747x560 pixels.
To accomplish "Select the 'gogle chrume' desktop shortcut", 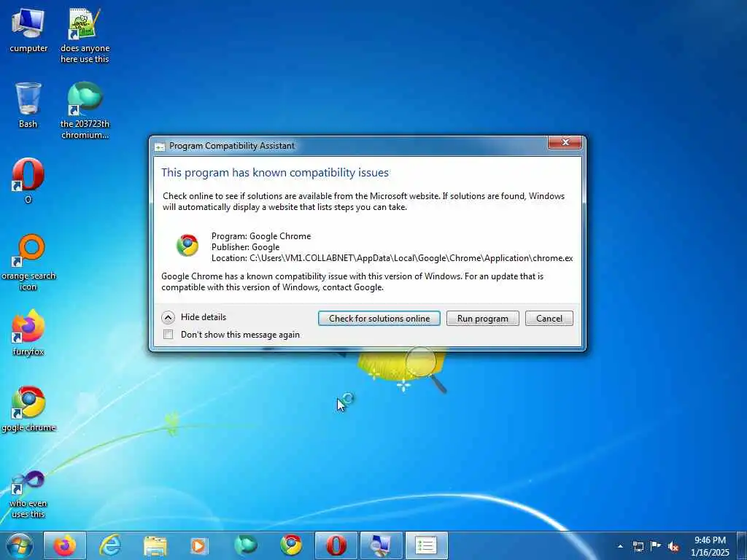I will 28,408.
